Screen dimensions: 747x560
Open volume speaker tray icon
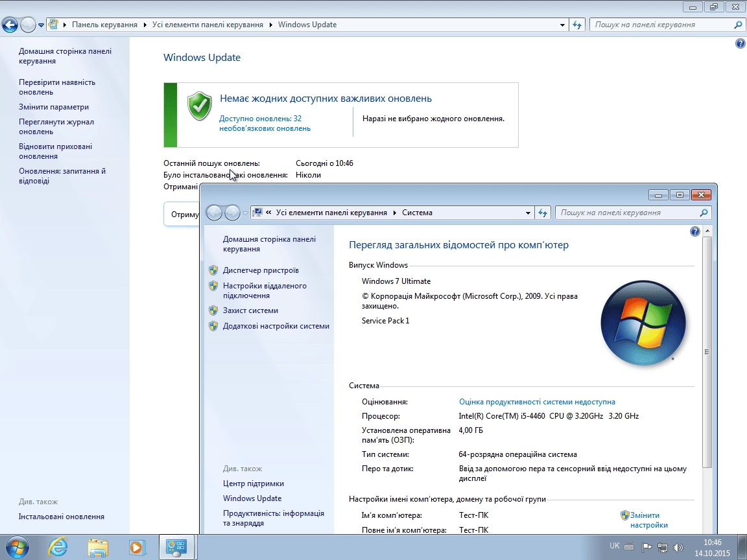pyautogui.click(x=678, y=547)
